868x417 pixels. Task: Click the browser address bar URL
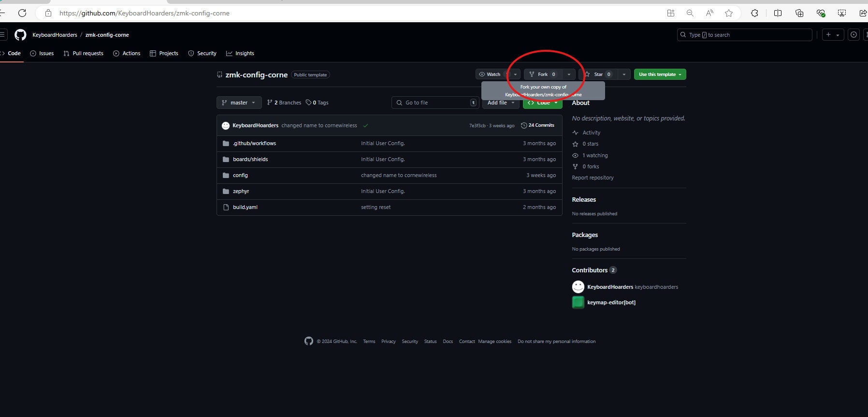(144, 13)
